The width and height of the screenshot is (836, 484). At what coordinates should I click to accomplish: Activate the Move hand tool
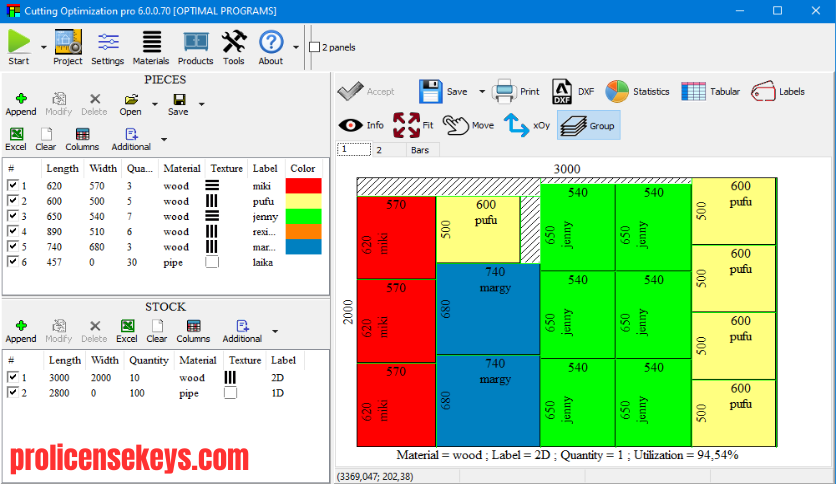pyautogui.click(x=469, y=125)
